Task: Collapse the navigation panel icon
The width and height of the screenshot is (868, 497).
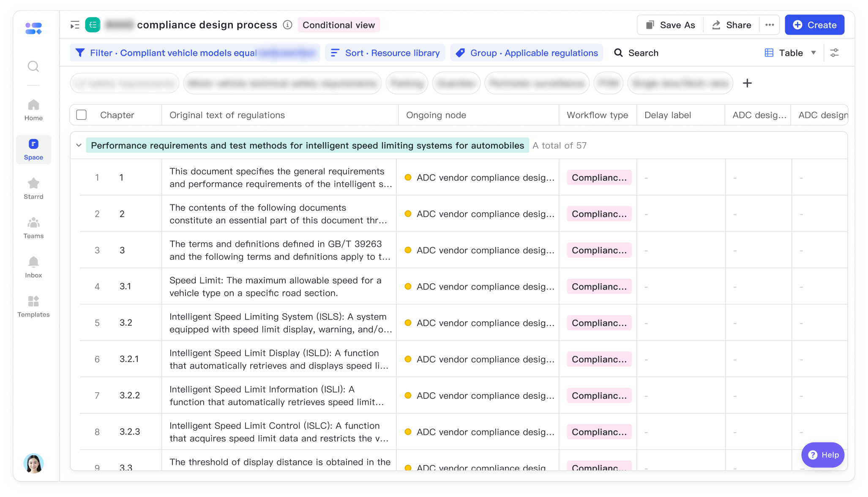Action: tap(75, 25)
